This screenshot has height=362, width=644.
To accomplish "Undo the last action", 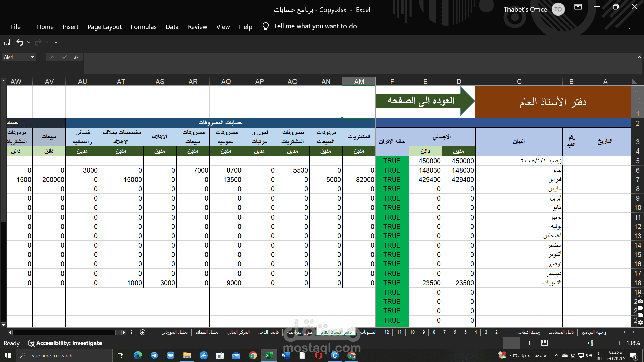I will pyautogui.click(x=20, y=42).
